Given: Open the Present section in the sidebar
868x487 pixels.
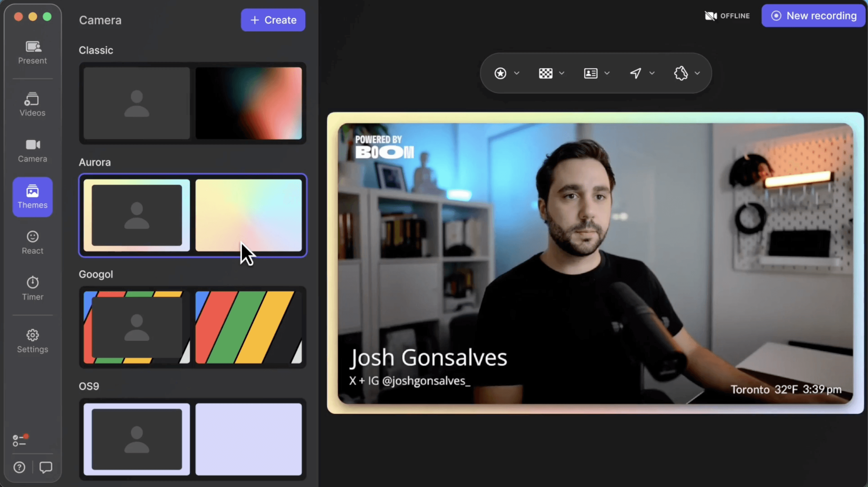Looking at the screenshot, I should 32,53.
